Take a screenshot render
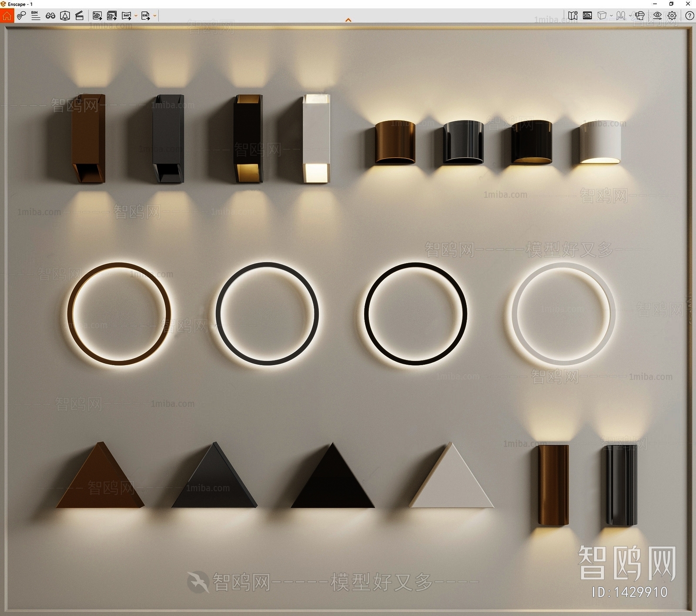This screenshot has width=696, height=616. point(97,16)
